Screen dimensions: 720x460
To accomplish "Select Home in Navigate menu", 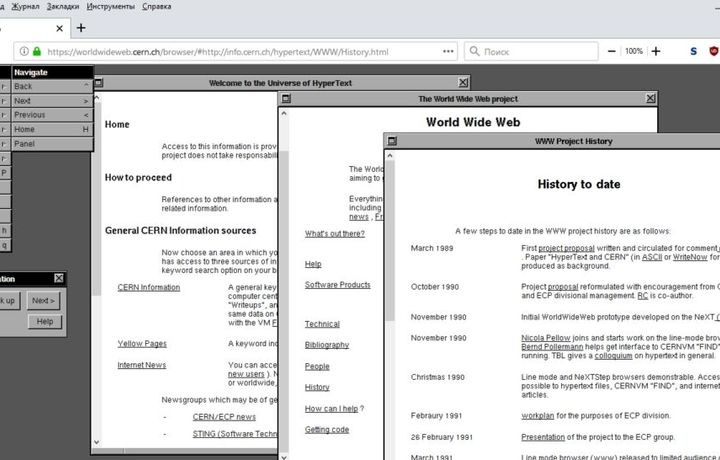I will [52, 129].
